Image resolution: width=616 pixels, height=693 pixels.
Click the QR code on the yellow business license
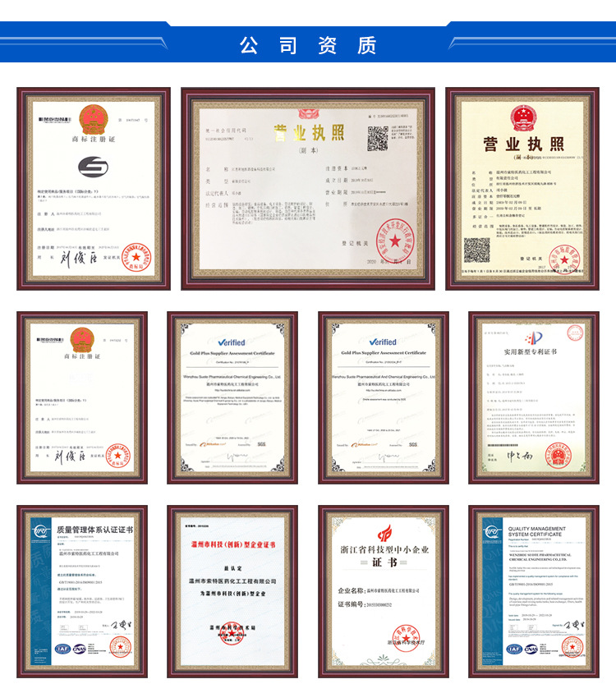click(476, 250)
